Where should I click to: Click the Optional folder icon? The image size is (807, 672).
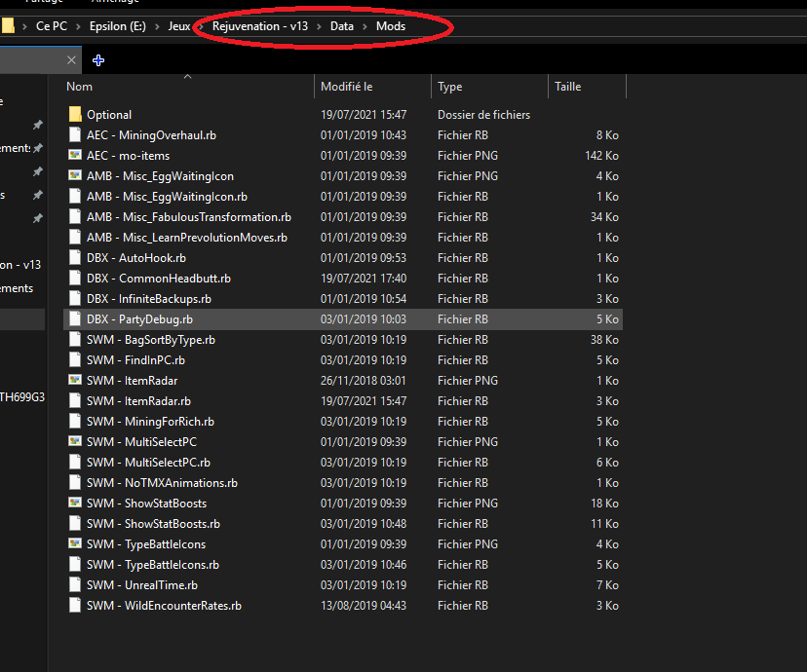(75, 114)
